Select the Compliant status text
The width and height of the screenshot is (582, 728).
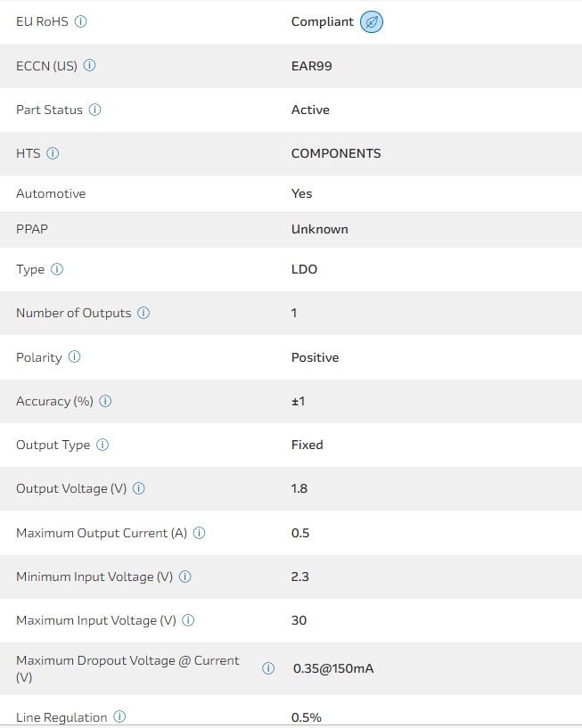click(x=322, y=21)
